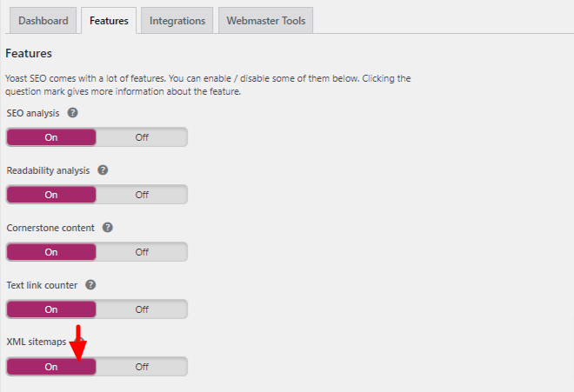Viewport: 574px width, 392px height.
Task: Enable XML sitemaps with On
Action: (x=51, y=367)
